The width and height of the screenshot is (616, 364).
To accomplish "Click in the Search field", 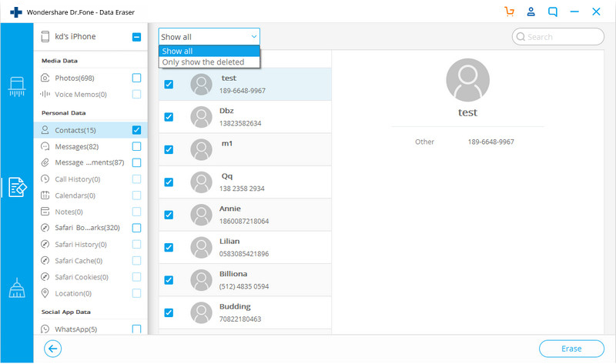I will click(x=557, y=36).
